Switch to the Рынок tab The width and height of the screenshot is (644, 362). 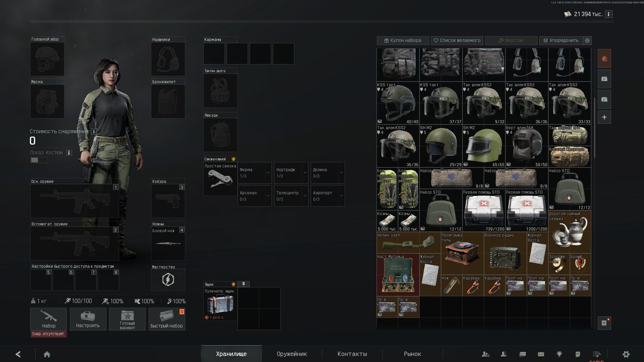pyautogui.click(x=412, y=354)
